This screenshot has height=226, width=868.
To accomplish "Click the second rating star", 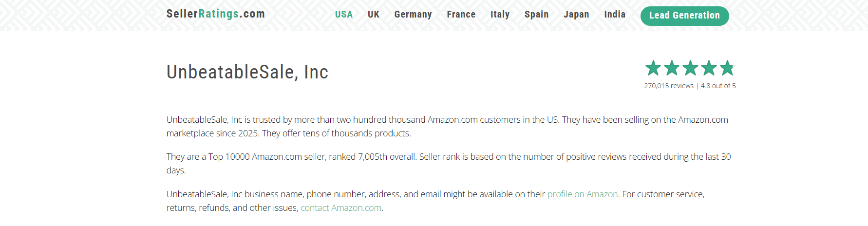I will pos(672,68).
